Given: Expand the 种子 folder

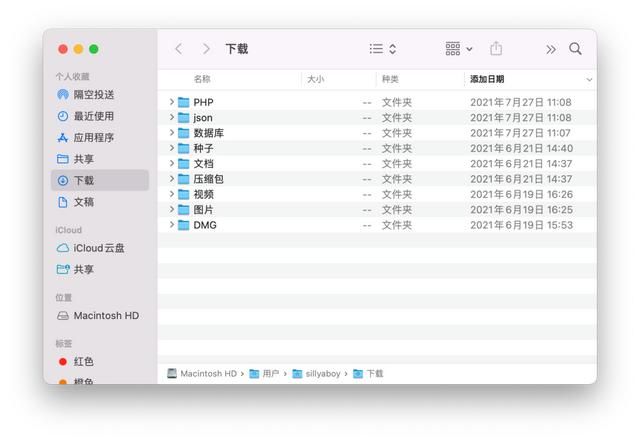Looking at the screenshot, I should point(172,148).
